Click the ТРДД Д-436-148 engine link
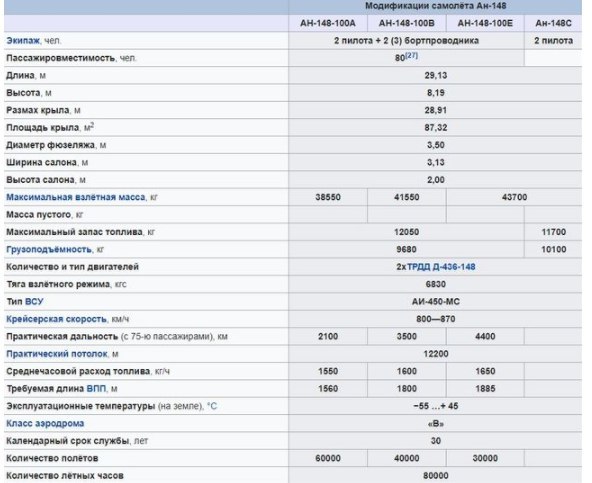The height and width of the screenshot is (483, 592). 441,267
